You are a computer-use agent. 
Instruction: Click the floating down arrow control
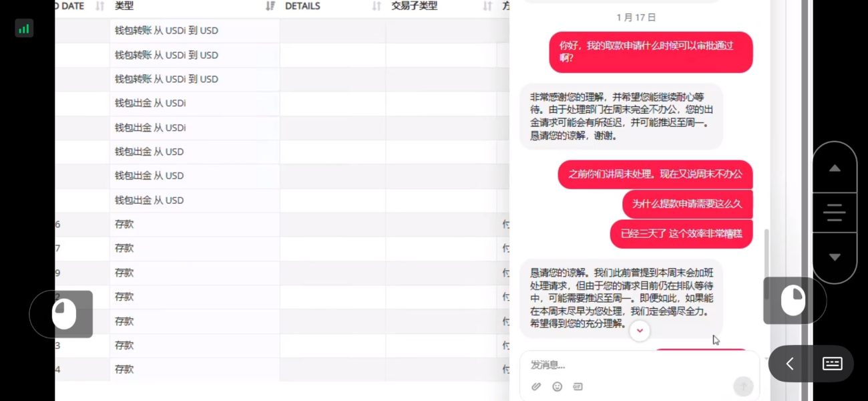coord(835,257)
